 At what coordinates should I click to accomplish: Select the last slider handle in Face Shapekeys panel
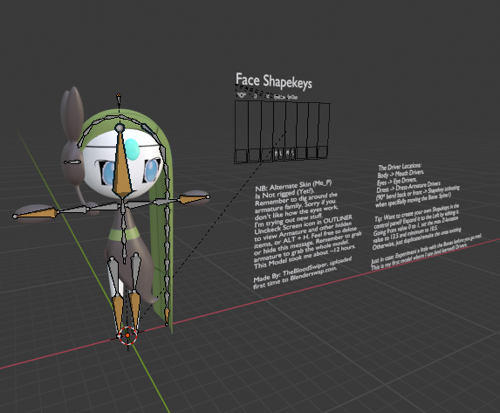coord(323,152)
